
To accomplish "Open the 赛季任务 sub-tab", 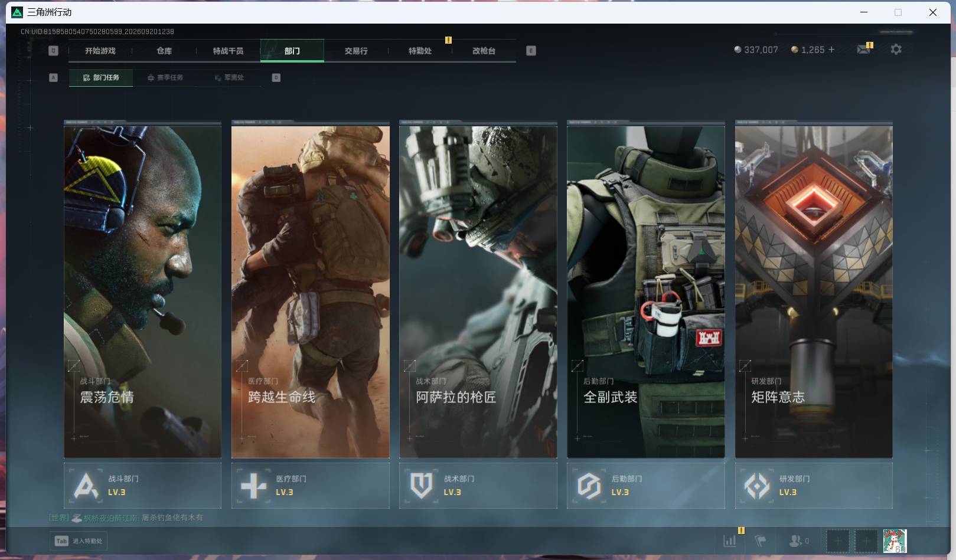I will click(x=165, y=77).
